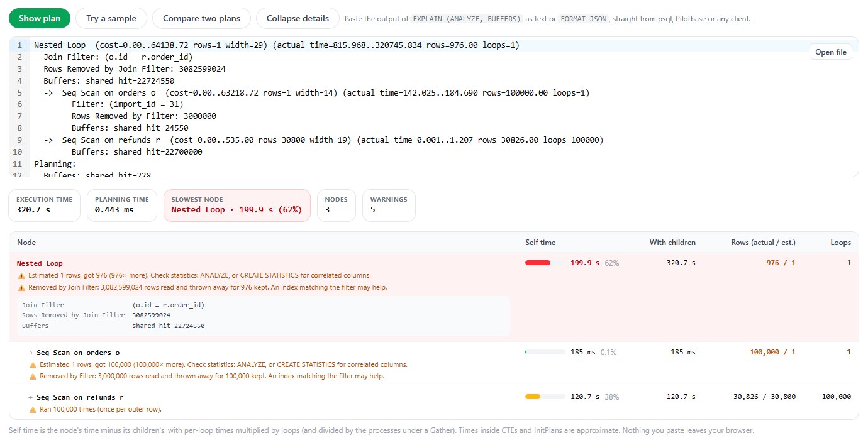Click the EXPLAIN (ANALYZE, BUFFERS) code hint
This screenshot has width=868, height=438.
[x=467, y=19]
